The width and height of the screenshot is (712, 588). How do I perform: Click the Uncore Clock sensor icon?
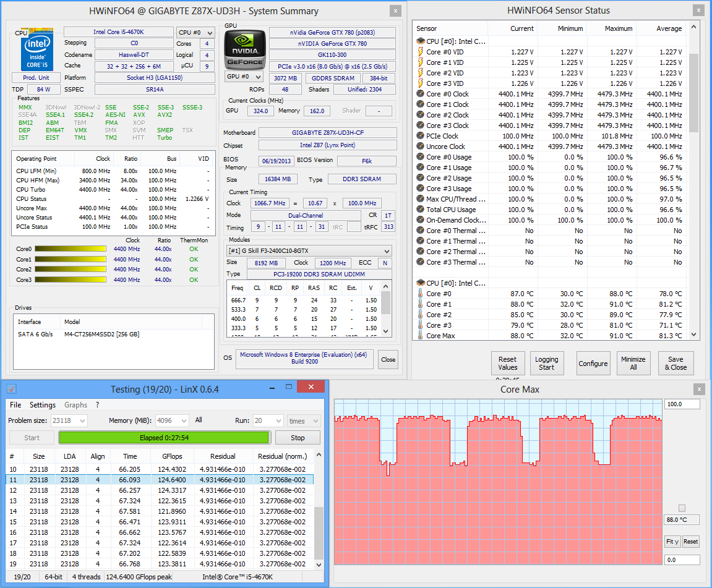tap(421, 146)
